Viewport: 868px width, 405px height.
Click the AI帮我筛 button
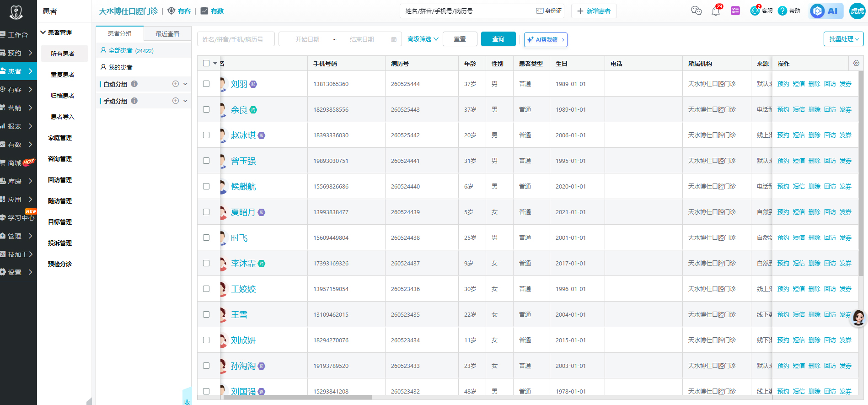[546, 40]
